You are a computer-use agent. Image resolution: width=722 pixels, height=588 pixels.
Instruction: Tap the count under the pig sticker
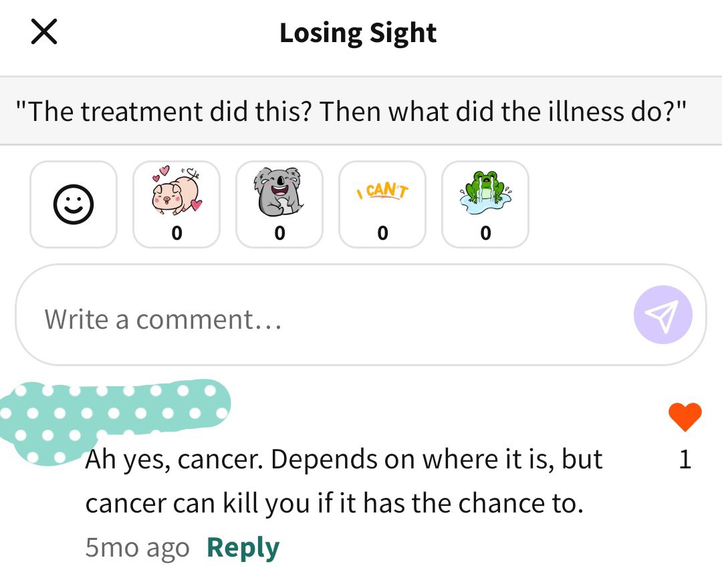tap(176, 233)
